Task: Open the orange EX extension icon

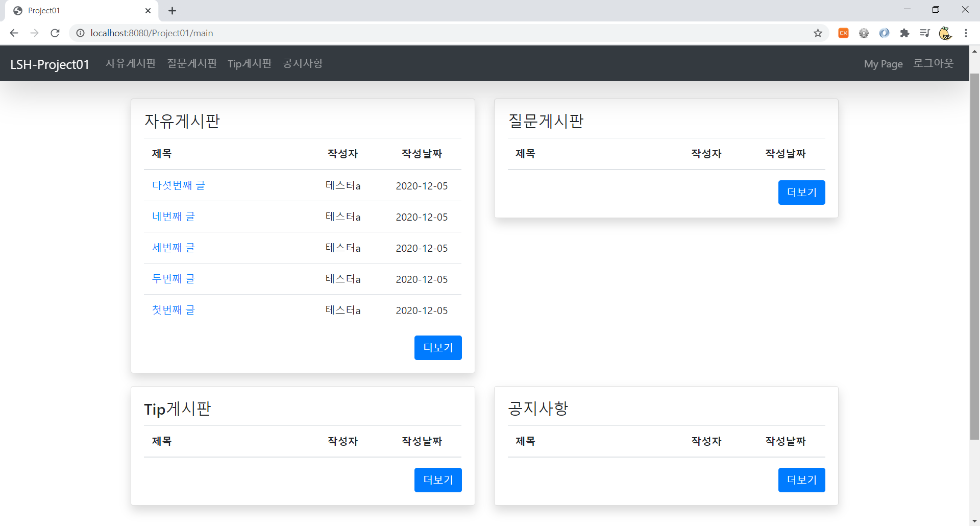Action: tap(843, 33)
